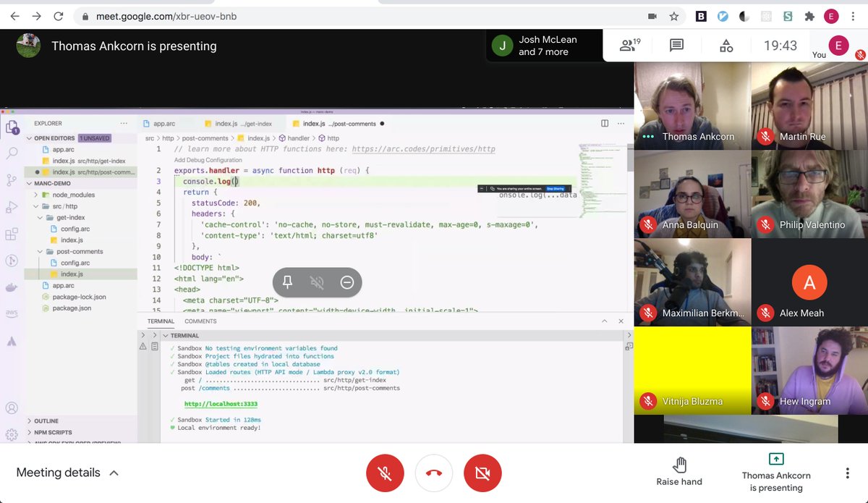
Task: Go back with the browser back arrow
Action: 15,16
